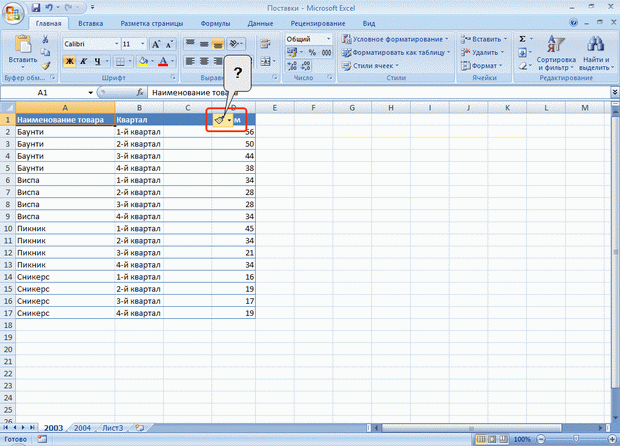This screenshot has height=446, width=620.
Task: Open the Лист3 sheet tab
Action: click(113, 428)
